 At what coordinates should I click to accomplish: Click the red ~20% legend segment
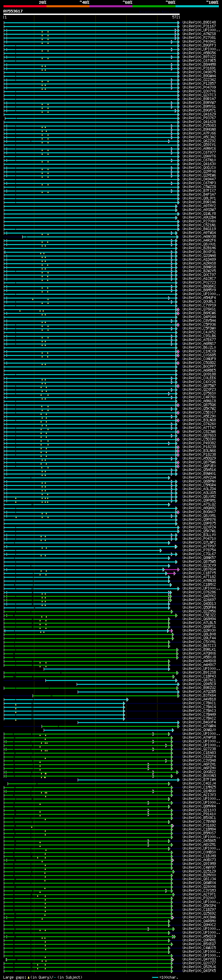[25, 6]
